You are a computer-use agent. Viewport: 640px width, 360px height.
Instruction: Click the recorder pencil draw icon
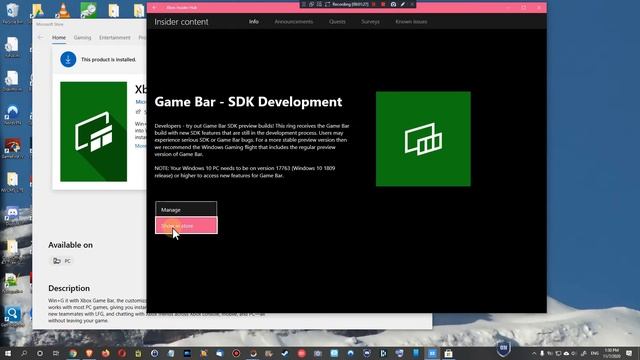(x=402, y=4)
